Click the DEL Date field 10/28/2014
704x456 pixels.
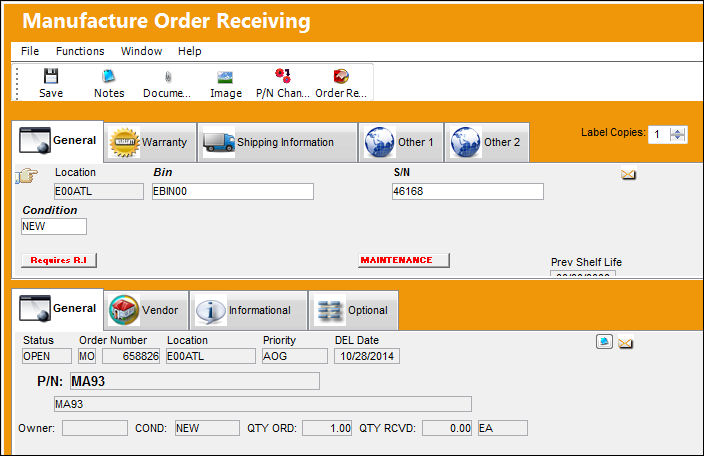pos(367,356)
